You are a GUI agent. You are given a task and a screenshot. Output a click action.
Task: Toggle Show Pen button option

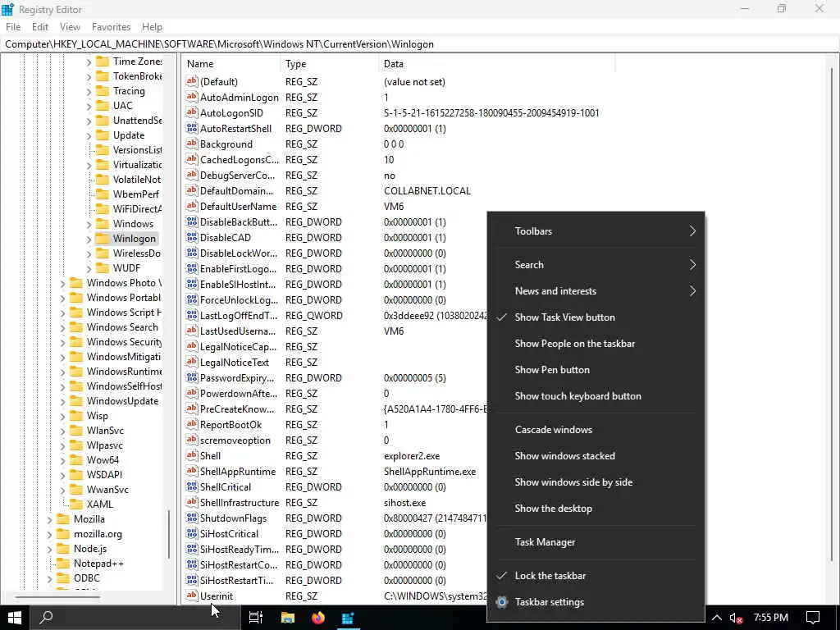(596, 370)
